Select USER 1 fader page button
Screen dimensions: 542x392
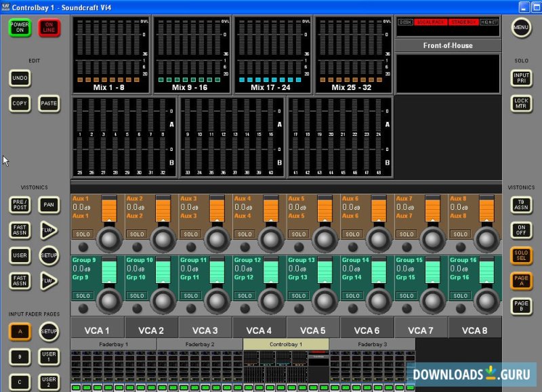49,357
